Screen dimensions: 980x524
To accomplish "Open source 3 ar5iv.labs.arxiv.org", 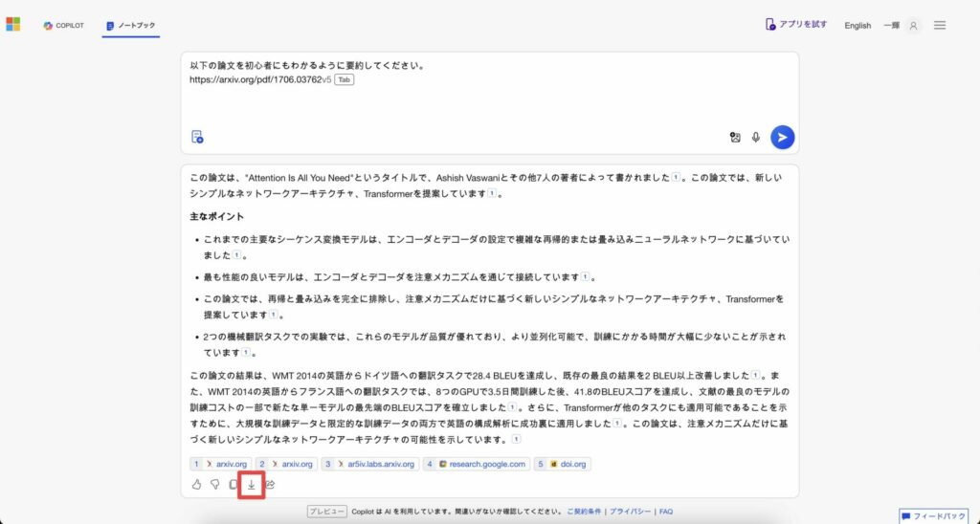I will [370, 464].
